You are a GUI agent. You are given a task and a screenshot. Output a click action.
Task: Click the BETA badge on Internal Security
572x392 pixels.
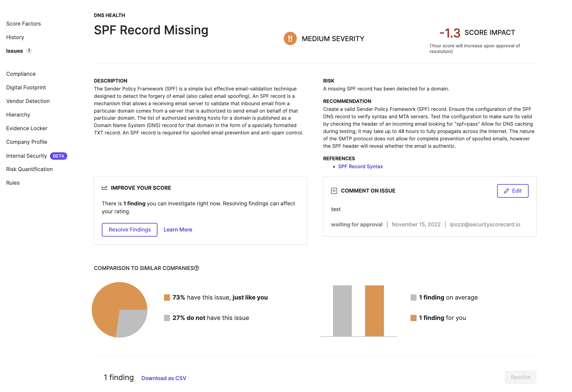[x=58, y=156]
